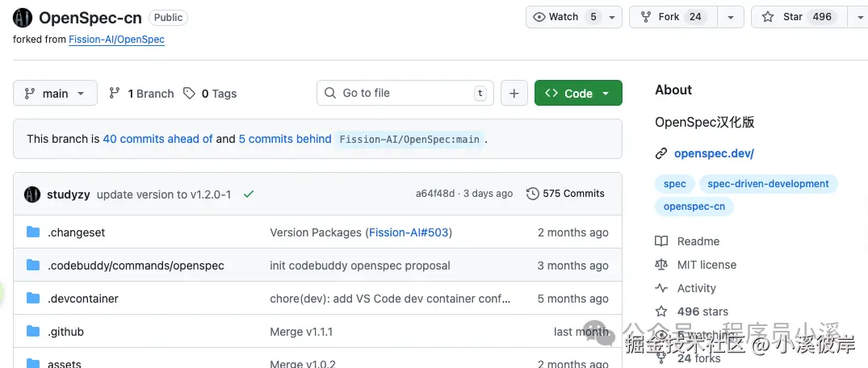Select the openspec-cn topic tag
The image size is (868, 368).
pos(694,207)
